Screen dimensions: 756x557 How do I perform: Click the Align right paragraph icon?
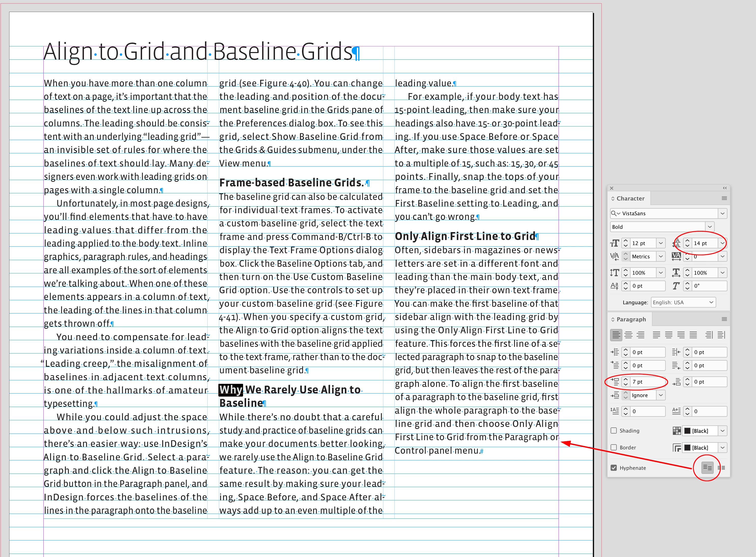tap(640, 335)
